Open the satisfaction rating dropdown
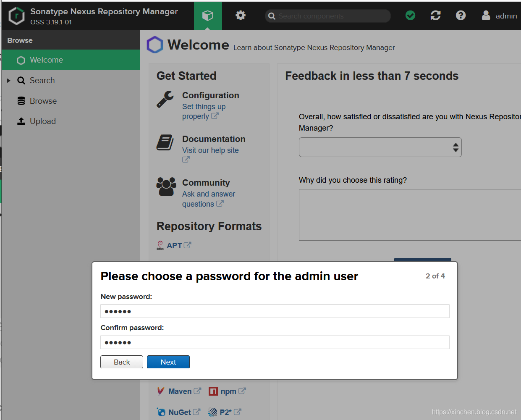Image resolution: width=521 pixels, height=420 pixels. point(380,147)
